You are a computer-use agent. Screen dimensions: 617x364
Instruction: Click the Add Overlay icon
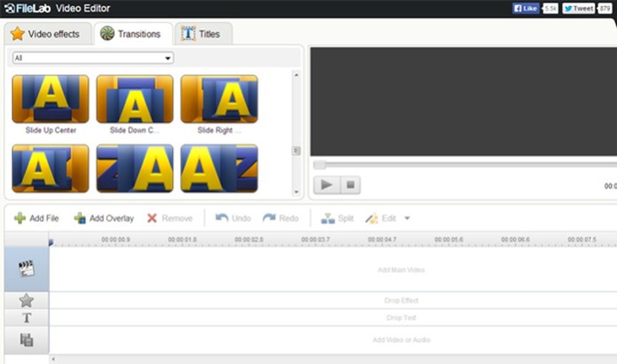[x=80, y=218]
